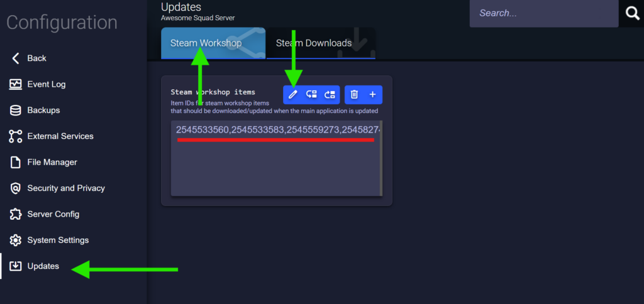This screenshot has height=304, width=644.
Task: Click the import icon with counter-clockwise arrow
Action: point(311,94)
